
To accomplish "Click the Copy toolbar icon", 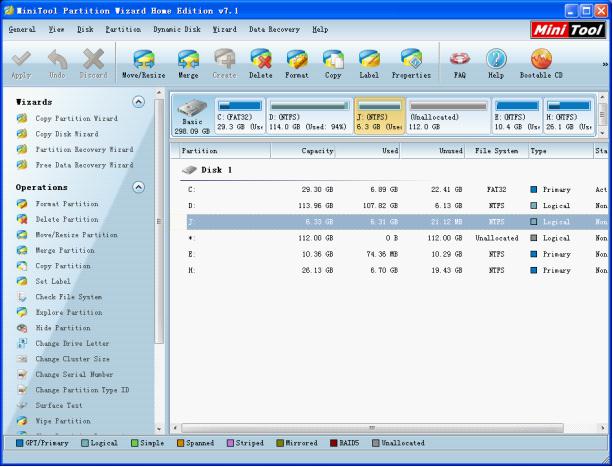I will (x=333, y=59).
